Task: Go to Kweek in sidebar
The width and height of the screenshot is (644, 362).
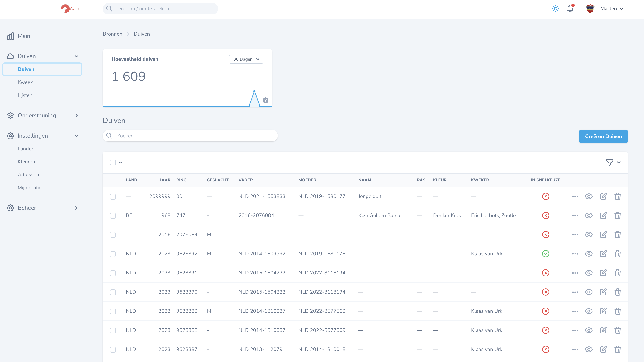Action: click(25, 82)
